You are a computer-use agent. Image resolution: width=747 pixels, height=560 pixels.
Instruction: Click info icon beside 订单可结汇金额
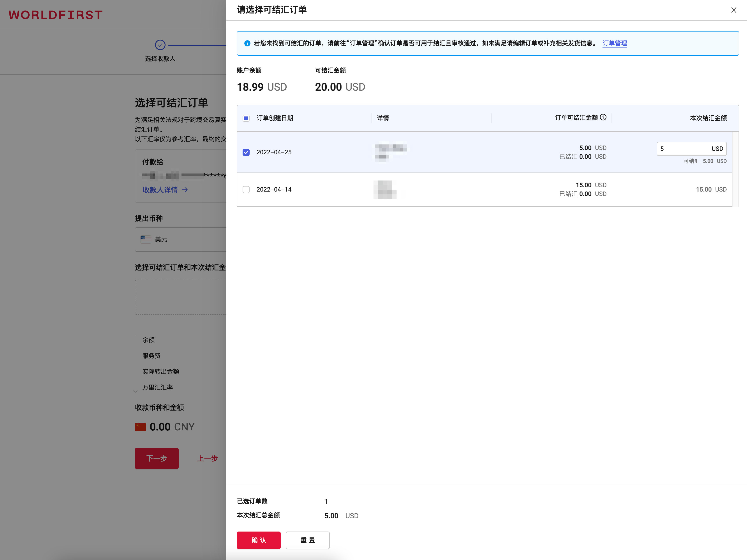(x=603, y=117)
